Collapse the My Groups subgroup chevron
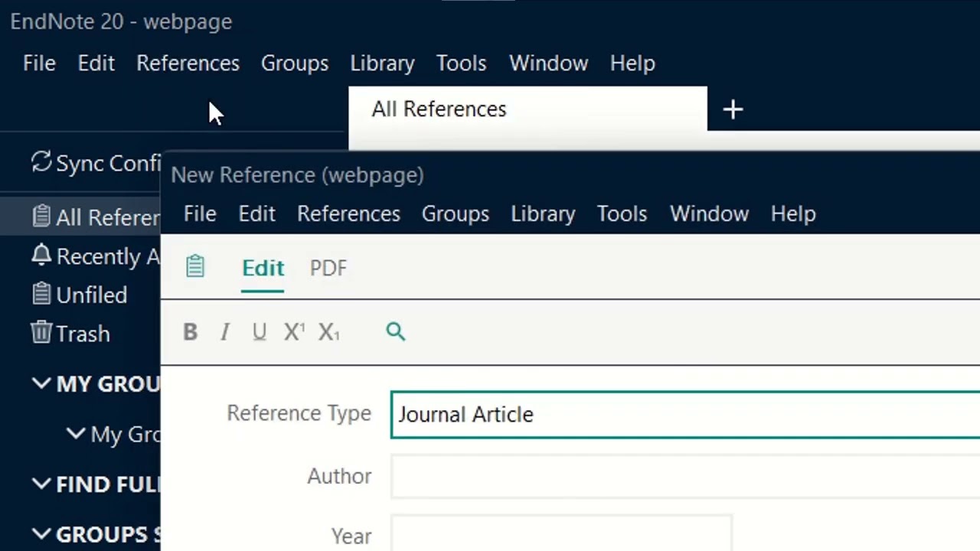Image resolution: width=980 pixels, height=551 pixels. (76, 433)
